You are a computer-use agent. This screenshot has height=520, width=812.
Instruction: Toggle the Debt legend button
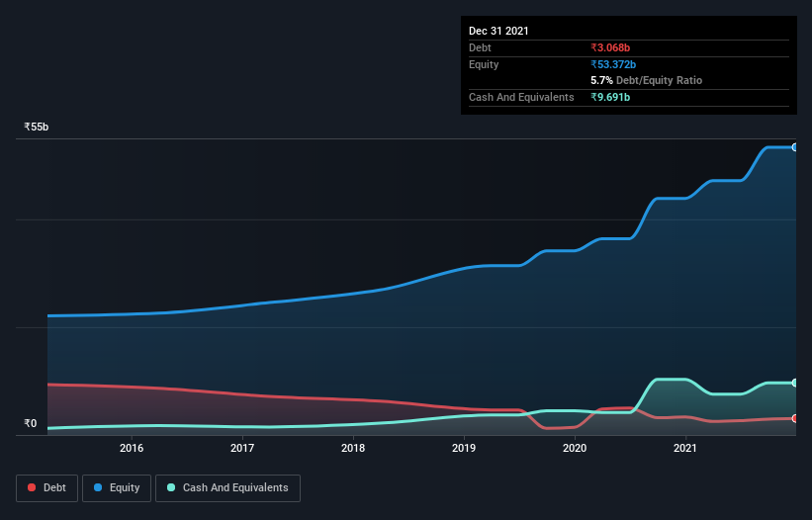coord(46,488)
